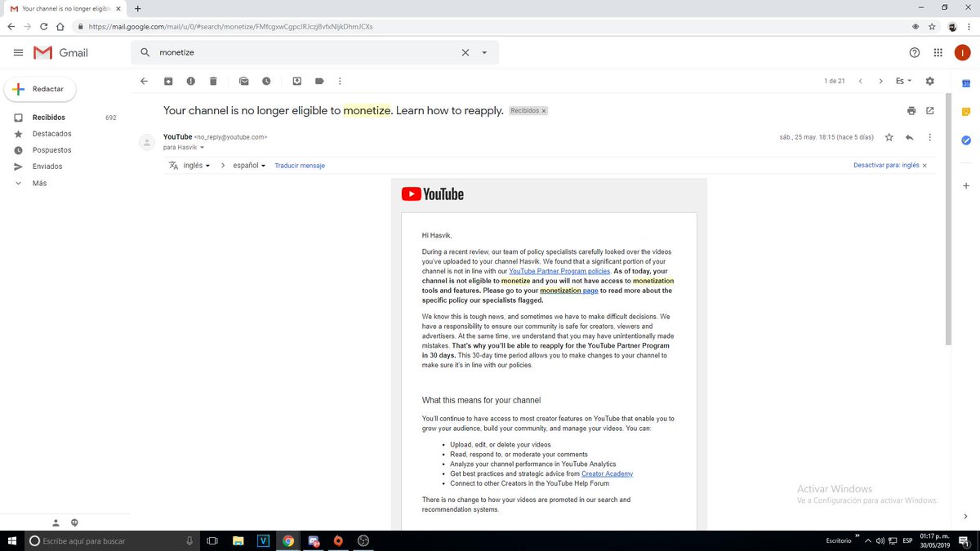This screenshot has height=551, width=980.
Task: Open Gmail support help icon
Action: pos(915,52)
